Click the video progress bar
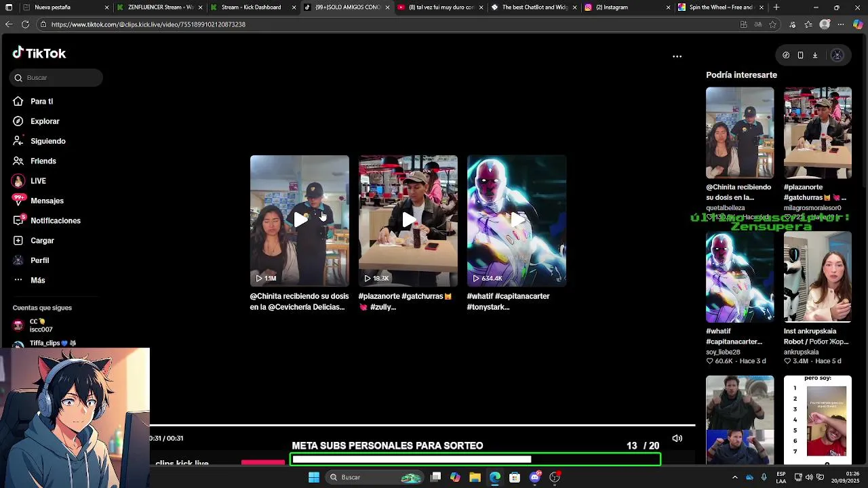868x488 pixels. [x=422, y=426]
